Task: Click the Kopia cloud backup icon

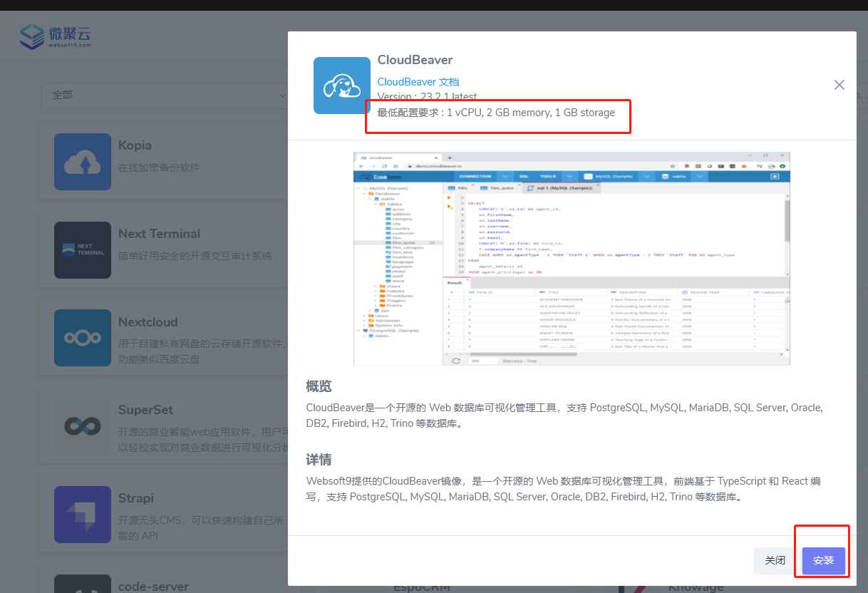Action: pos(83,162)
